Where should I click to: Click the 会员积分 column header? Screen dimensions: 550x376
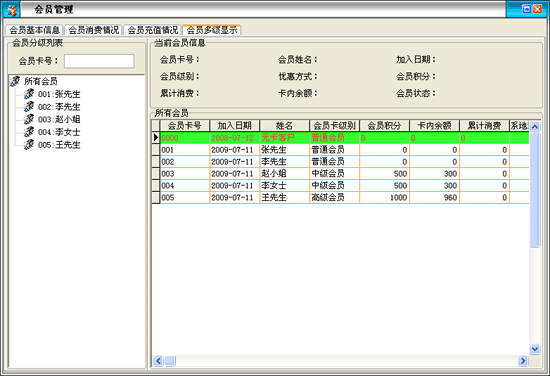[x=384, y=126]
